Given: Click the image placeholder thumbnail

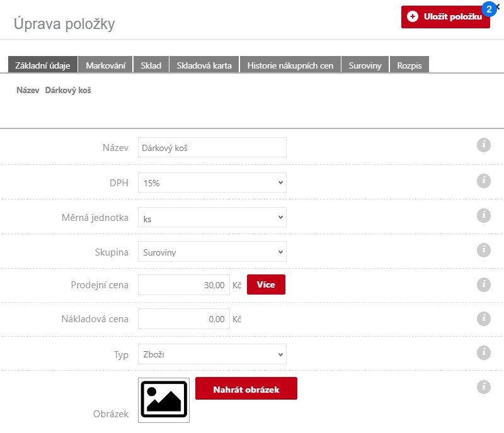Looking at the screenshot, I should tap(164, 400).
